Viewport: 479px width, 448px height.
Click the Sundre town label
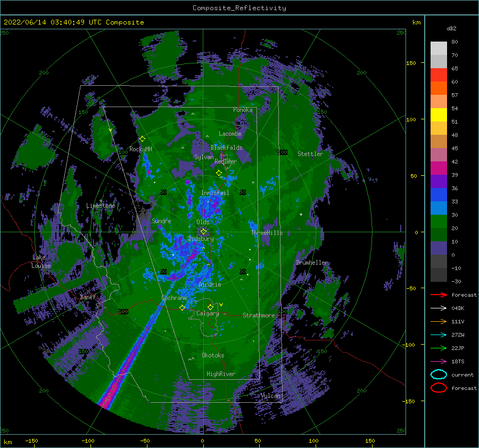coord(161,221)
